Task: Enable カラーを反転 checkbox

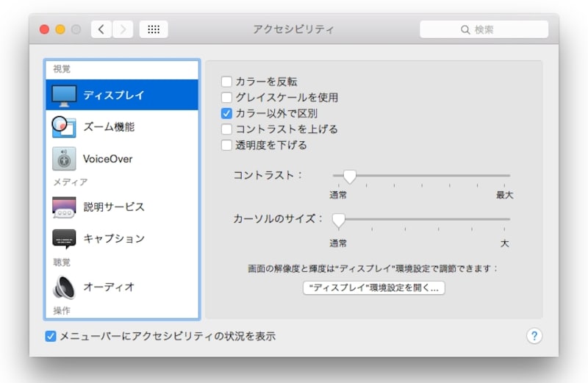Action: (x=226, y=82)
